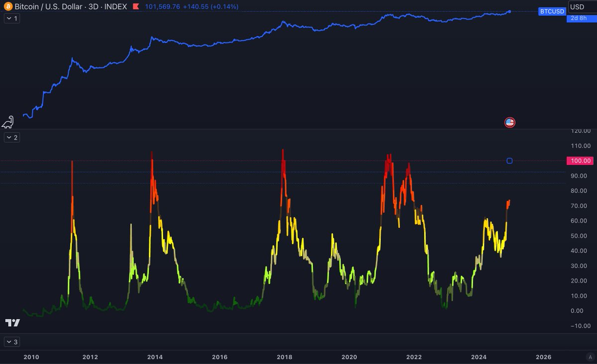This screenshot has height=364, width=597.
Task: Collapse indicator pane 2 with chevron
Action: (x=11, y=137)
